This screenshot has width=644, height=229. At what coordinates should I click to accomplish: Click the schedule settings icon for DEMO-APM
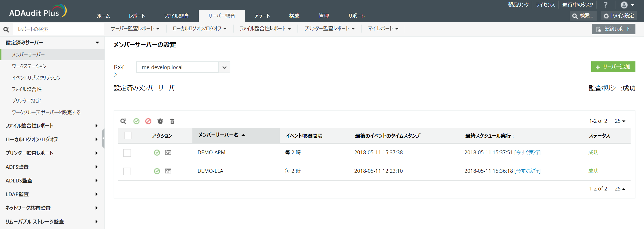click(168, 152)
